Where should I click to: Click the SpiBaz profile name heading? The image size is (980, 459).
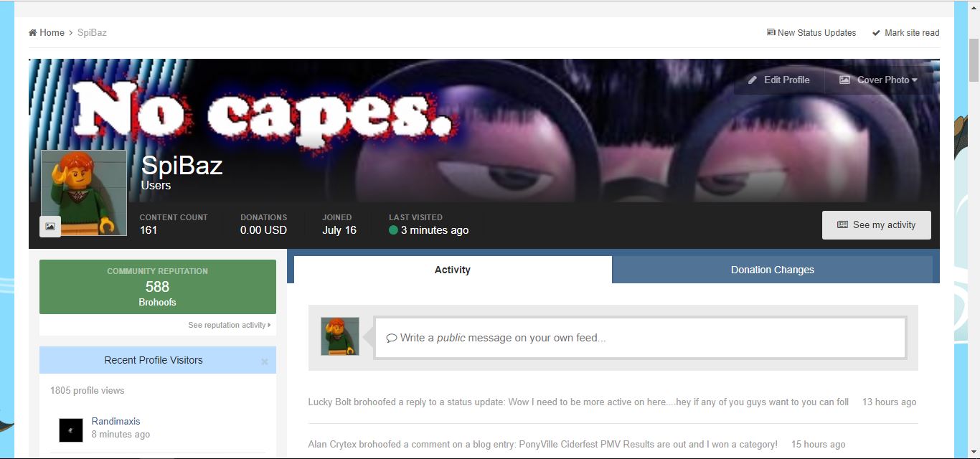pos(182,166)
